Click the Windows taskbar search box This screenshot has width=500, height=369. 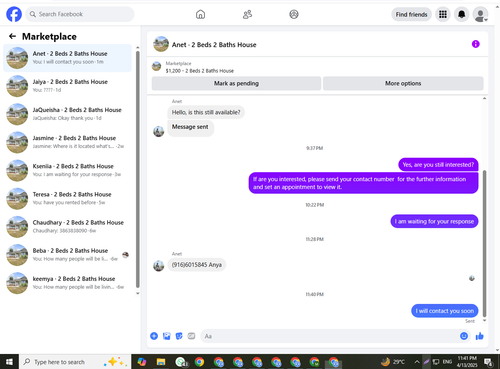[x=75, y=362]
